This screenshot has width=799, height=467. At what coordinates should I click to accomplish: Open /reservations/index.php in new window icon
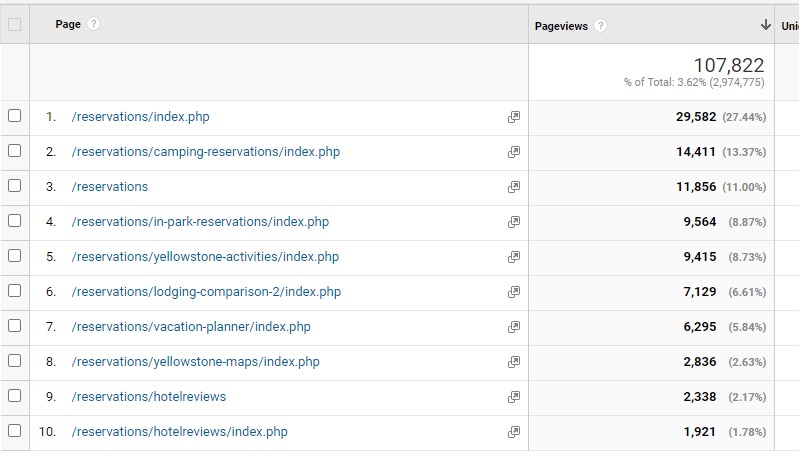pyautogui.click(x=514, y=117)
